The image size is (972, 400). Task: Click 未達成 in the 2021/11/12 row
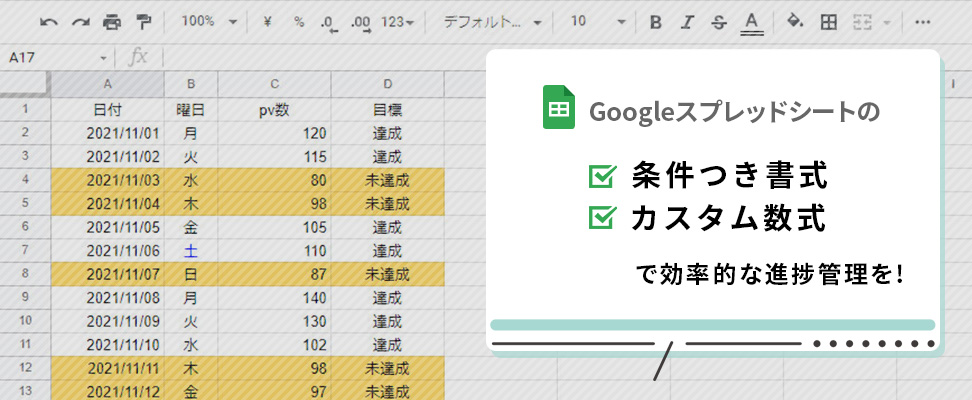coord(387,391)
